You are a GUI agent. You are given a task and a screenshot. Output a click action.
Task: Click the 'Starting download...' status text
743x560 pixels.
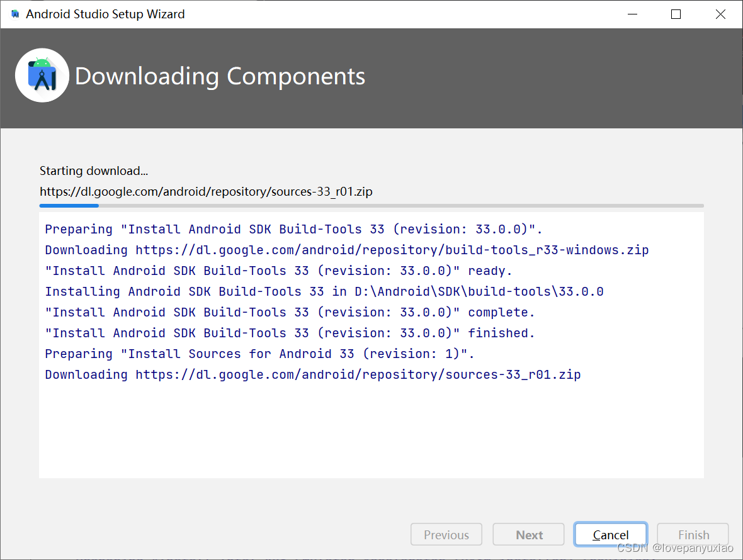(94, 171)
